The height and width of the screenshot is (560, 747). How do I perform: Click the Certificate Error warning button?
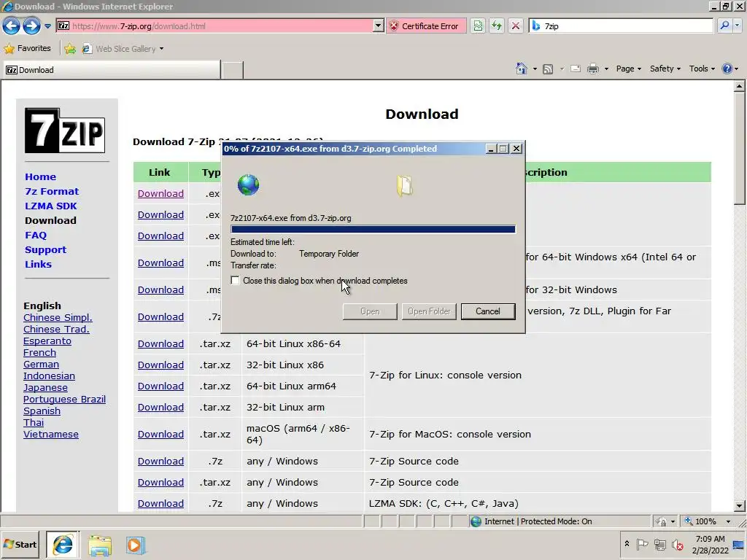click(426, 26)
